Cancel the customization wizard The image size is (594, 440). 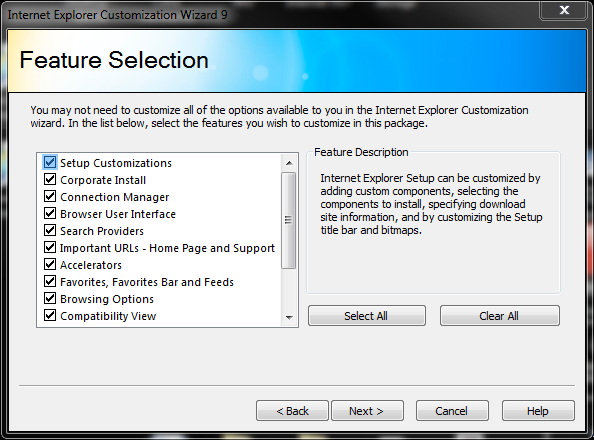452,411
